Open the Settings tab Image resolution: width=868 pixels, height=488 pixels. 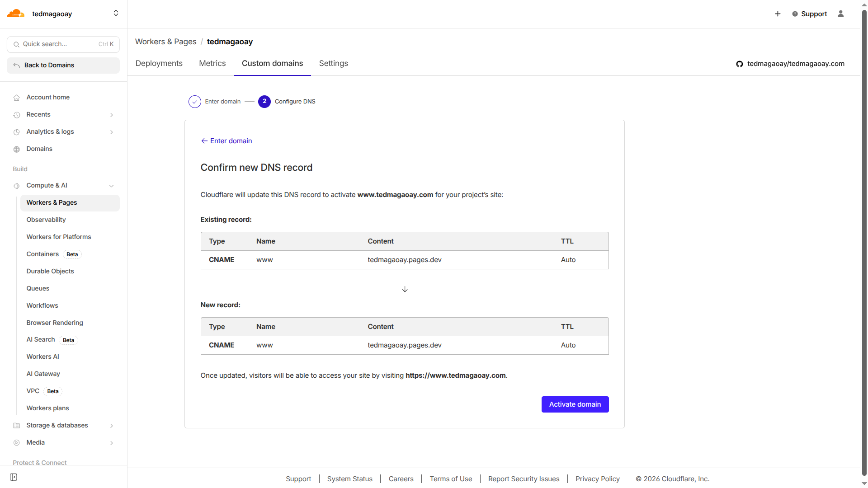(x=333, y=64)
